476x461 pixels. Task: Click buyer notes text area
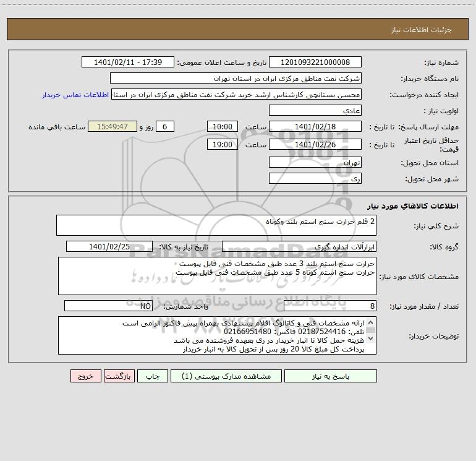click(217, 335)
